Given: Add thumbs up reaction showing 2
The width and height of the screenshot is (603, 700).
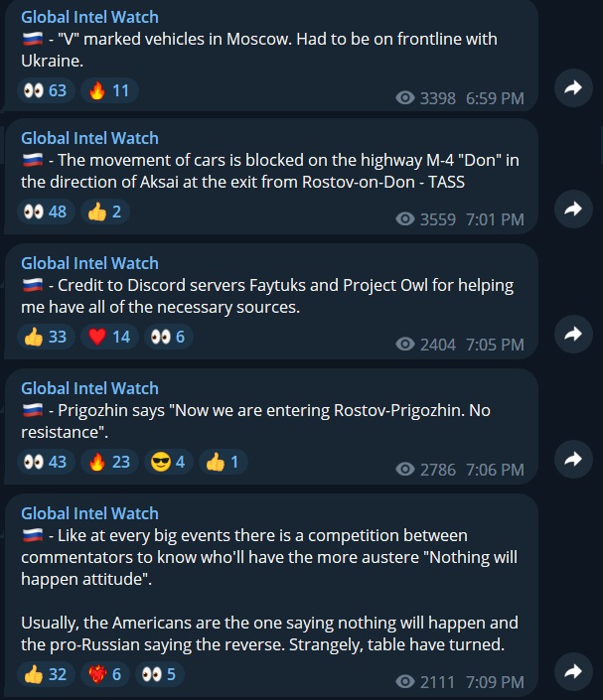Looking at the screenshot, I should (x=105, y=211).
